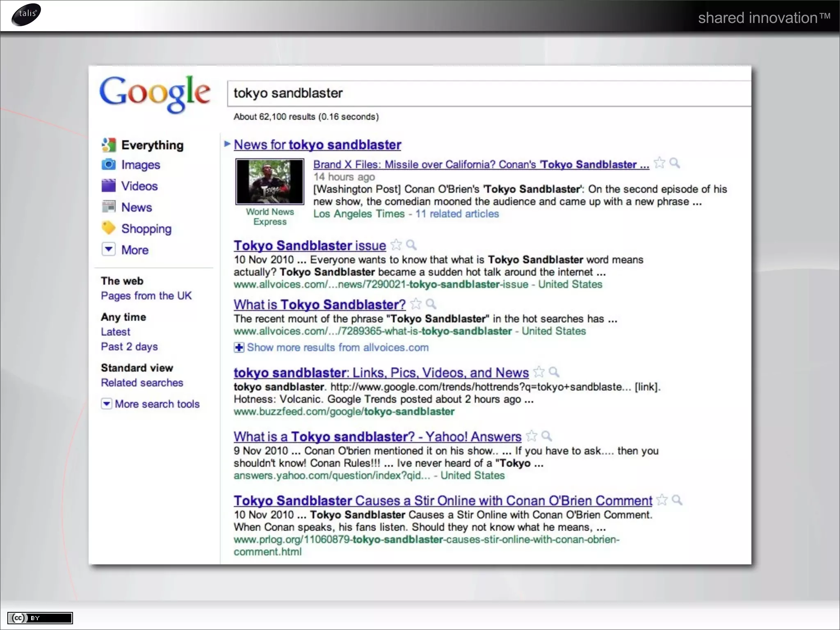Click the Shopping tag icon
840x630 pixels.
[108, 228]
